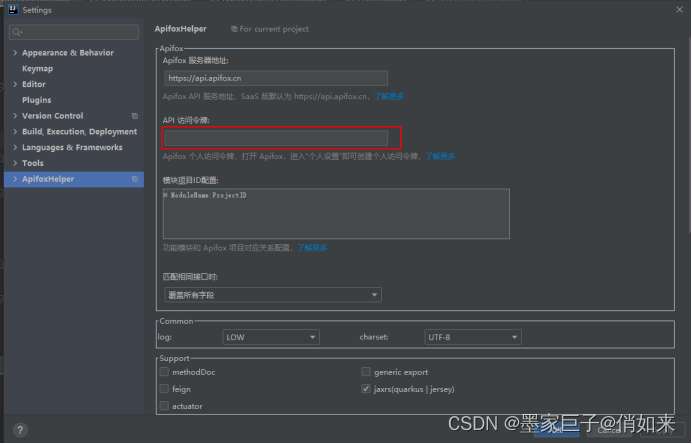Click the Apifox server address field

(276, 78)
